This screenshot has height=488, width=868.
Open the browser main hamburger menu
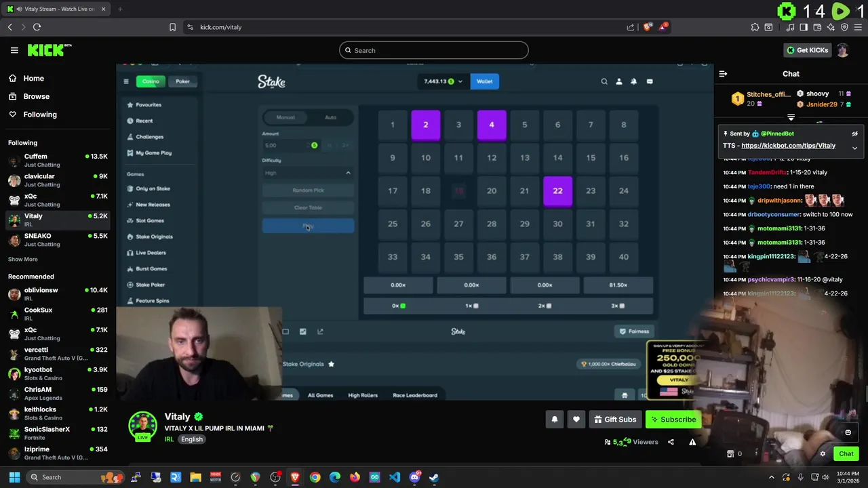pos(858,27)
